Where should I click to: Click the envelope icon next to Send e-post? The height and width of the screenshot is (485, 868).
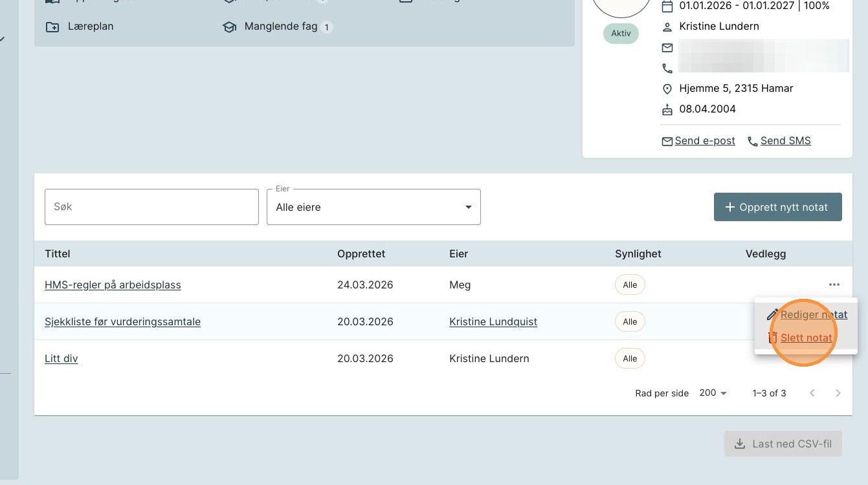667,141
